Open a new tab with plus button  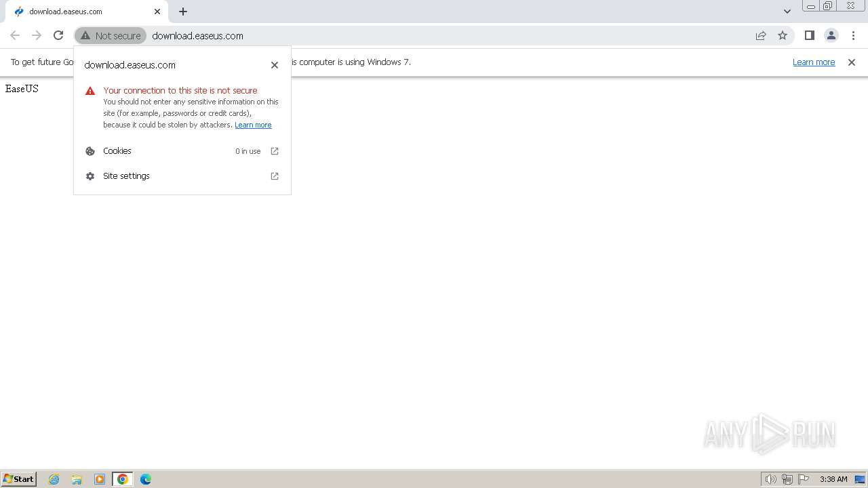click(183, 12)
